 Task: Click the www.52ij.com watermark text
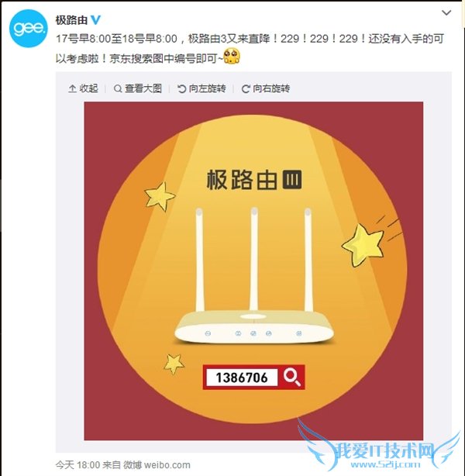coord(385,464)
